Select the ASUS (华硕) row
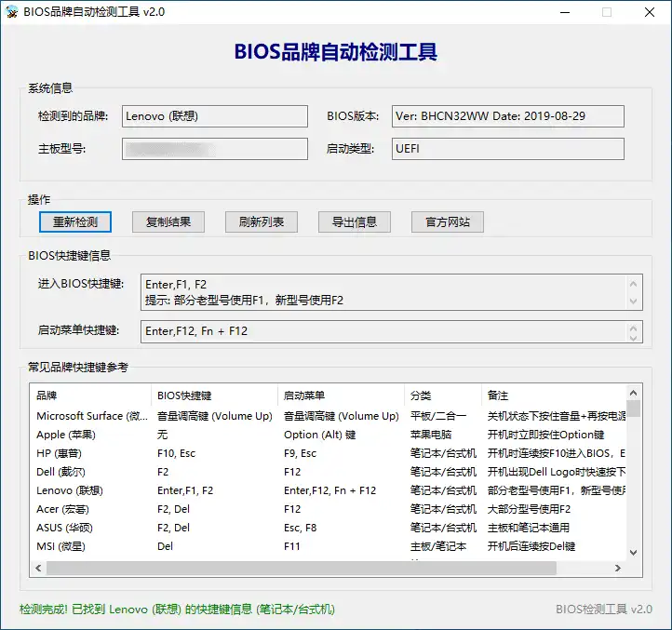Screen dimensions: 672x630 (328, 528)
